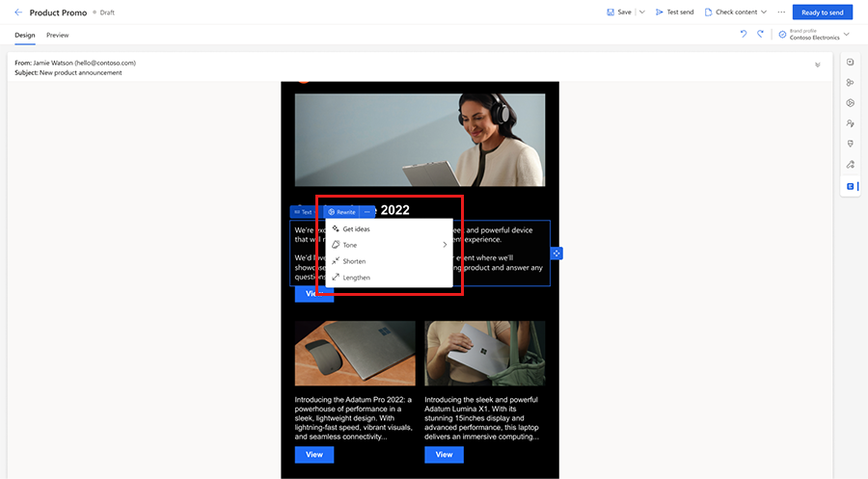Open the Text element type dropdown
Viewport: 868px width, 479px height.
306,212
